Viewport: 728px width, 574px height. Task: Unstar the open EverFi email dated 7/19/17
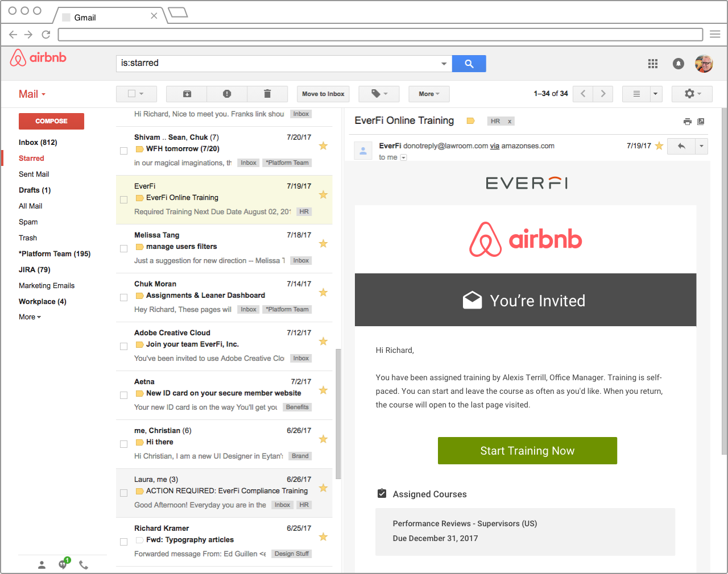[x=659, y=146]
